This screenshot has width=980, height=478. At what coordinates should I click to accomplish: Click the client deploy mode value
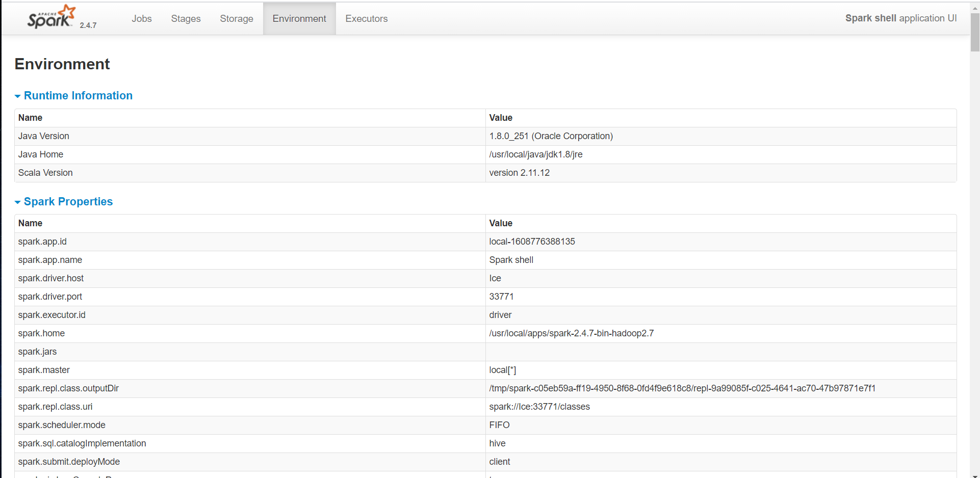(500, 462)
